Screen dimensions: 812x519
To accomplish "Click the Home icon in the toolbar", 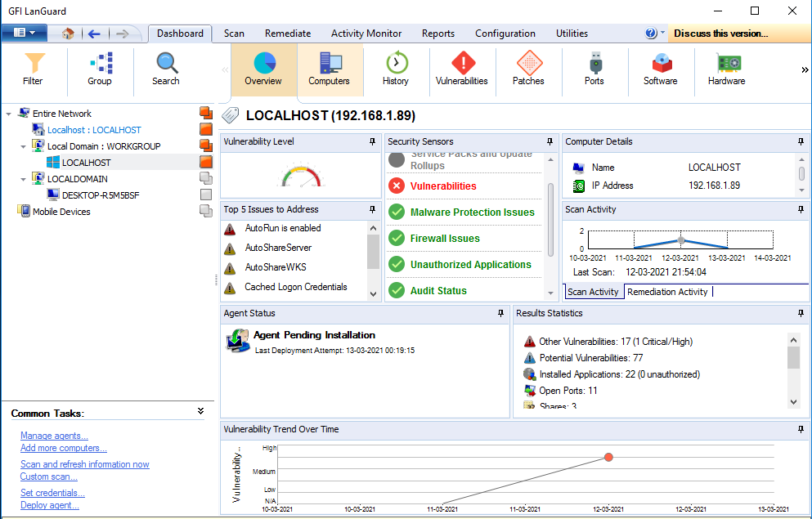I will (68, 34).
